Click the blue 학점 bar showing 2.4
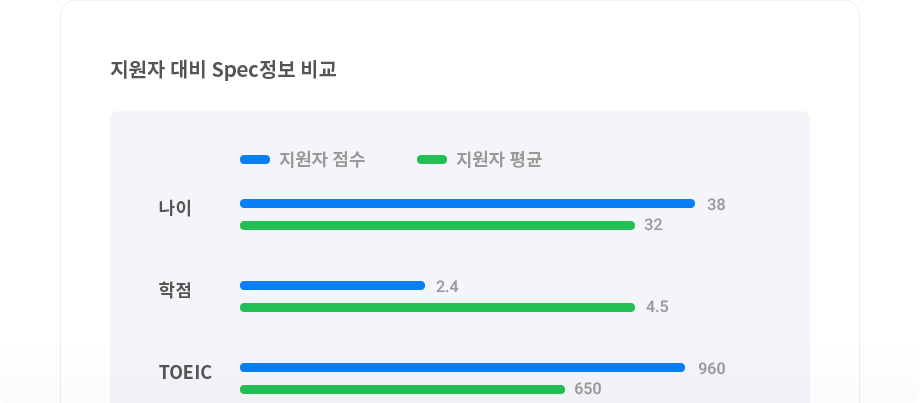The height and width of the screenshot is (403, 920). [x=333, y=286]
